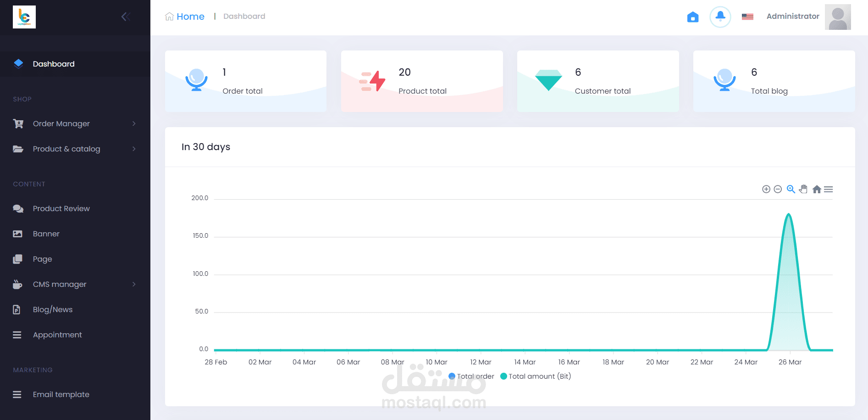The width and height of the screenshot is (868, 420).
Task: Click the Customer total diamond icon
Action: pos(548,80)
